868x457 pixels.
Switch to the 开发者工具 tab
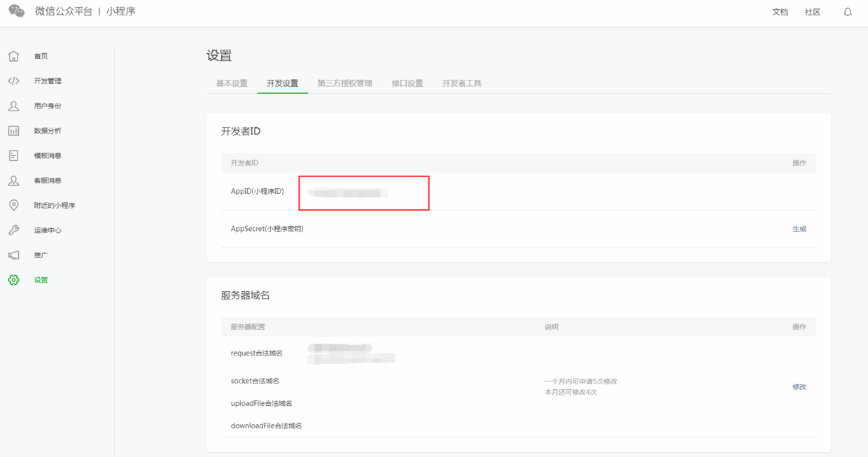(x=462, y=83)
